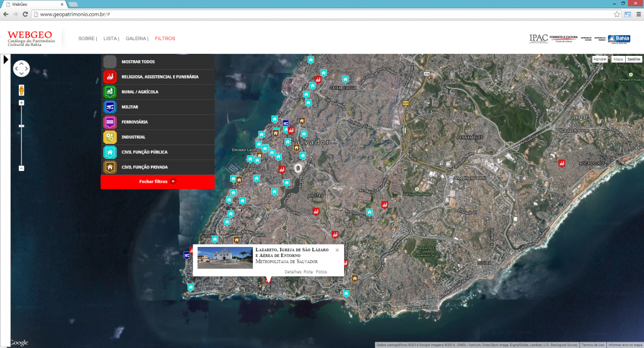Open Detalhes link in the info popup

coord(293,271)
